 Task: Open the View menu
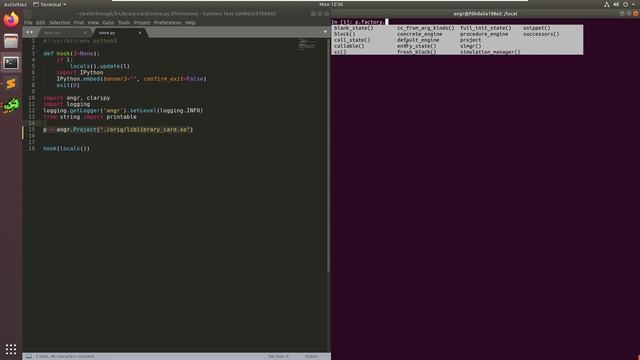tap(93, 23)
